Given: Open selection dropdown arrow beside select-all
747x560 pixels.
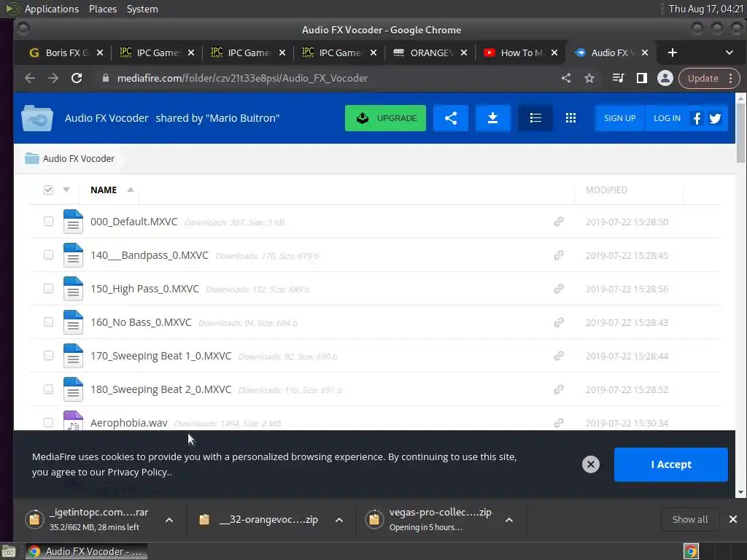Looking at the screenshot, I should click(66, 190).
